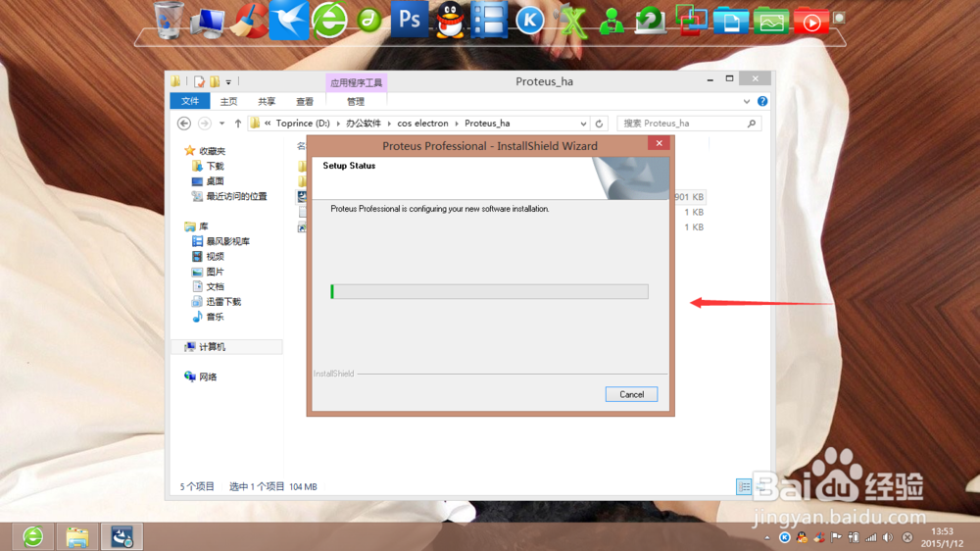Open the green music note dock icon
The image size is (980, 551).
click(x=369, y=21)
